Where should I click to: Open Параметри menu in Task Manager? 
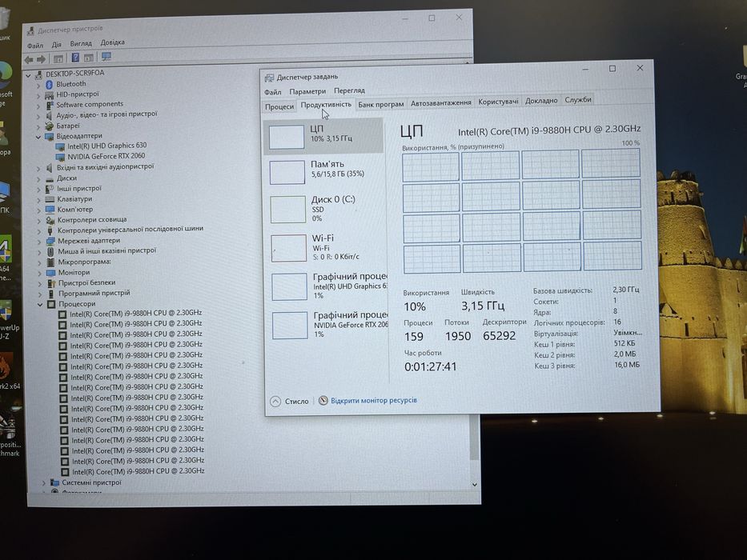pos(307,91)
